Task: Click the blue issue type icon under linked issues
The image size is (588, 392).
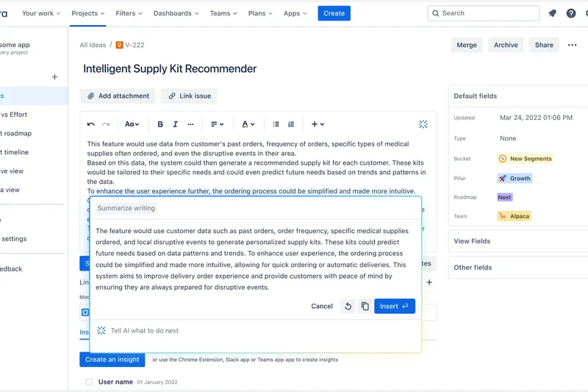Action: coord(85,312)
